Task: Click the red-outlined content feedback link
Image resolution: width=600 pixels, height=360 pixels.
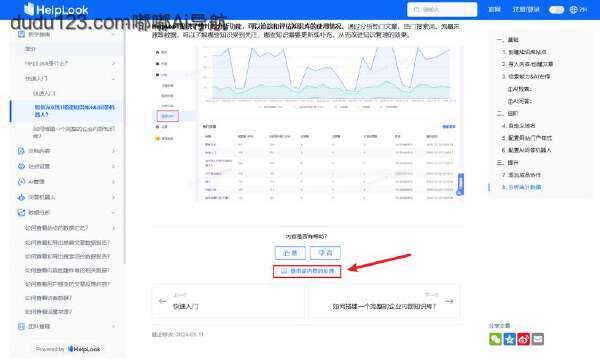Action: click(x=307, y=271)
